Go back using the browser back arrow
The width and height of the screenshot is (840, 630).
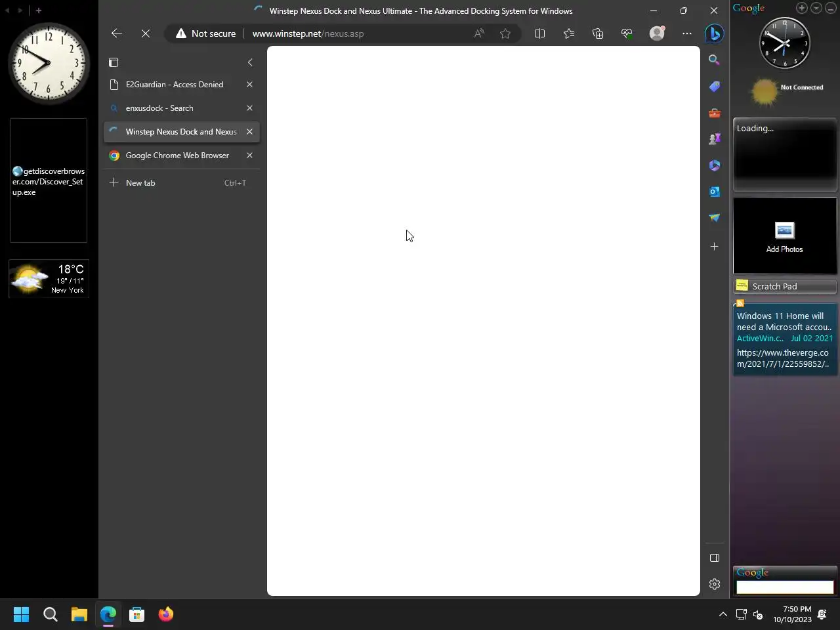tap(117, 33)
